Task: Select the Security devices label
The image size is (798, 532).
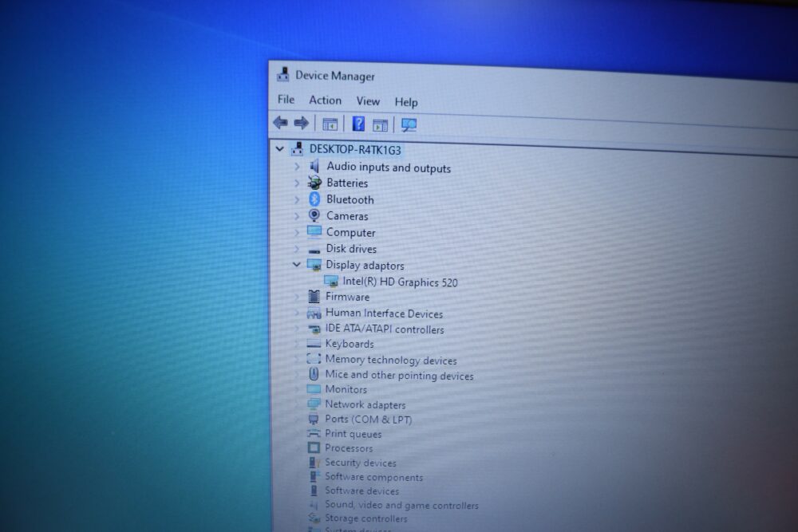Action: [x=361, y=463]
